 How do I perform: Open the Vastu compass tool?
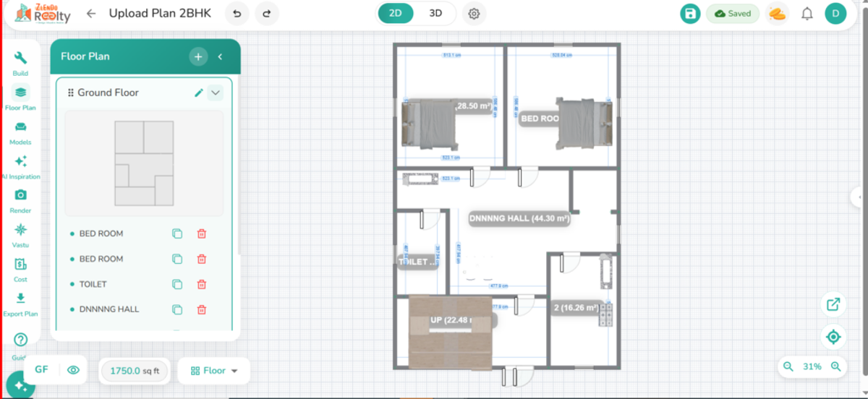click(x=20, y=235)
